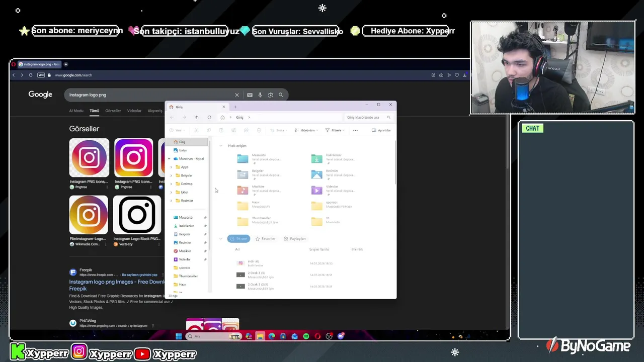The width and height of the screenshot is (644, 362).
Task: Clear the Google search box with X
Action: tap(237, 95)
